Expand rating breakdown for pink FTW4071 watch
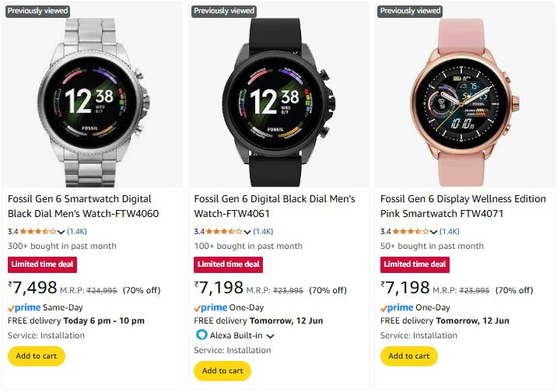This screenshot has height=392, width=557. point(434,232)
